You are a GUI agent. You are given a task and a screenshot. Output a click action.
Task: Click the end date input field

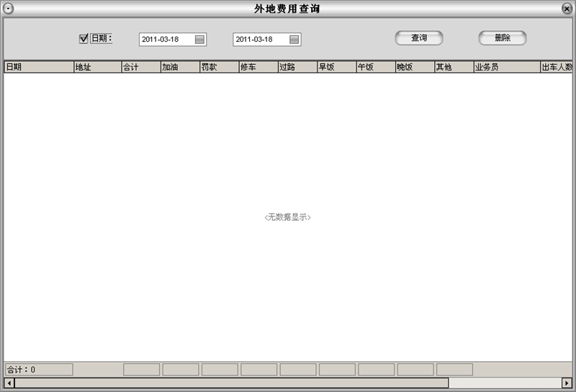pyautogui.click(x=267, y=40)
